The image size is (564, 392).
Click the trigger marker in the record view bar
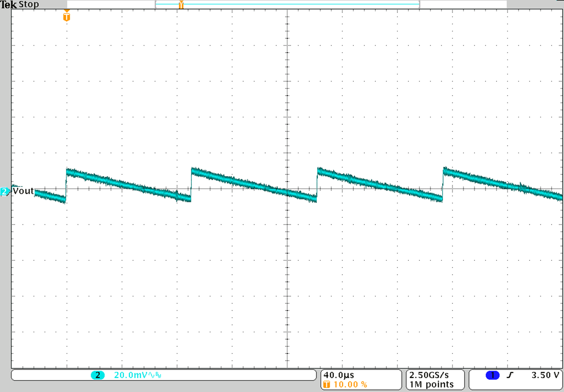[x=181, y=5]
